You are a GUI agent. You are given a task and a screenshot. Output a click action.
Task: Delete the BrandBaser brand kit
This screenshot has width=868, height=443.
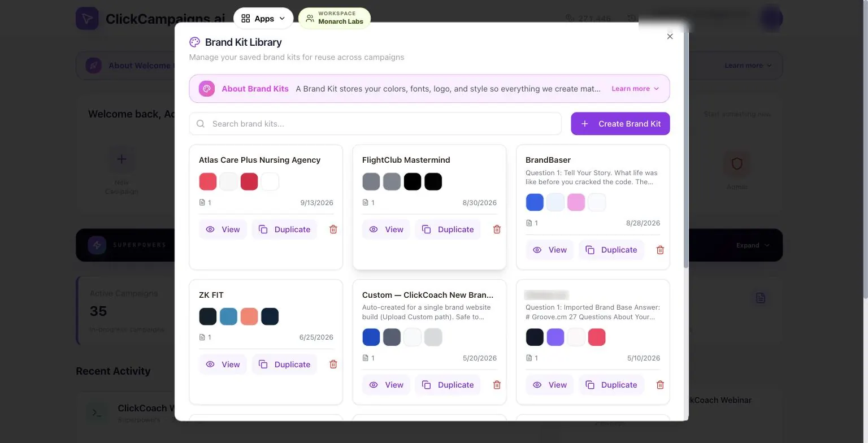coord(660,250)
